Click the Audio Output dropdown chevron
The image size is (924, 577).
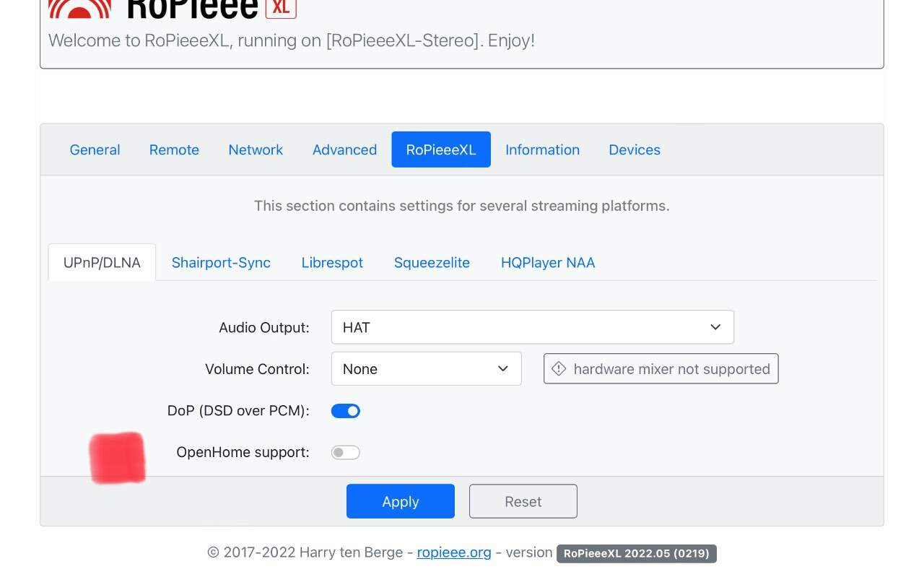715,327
